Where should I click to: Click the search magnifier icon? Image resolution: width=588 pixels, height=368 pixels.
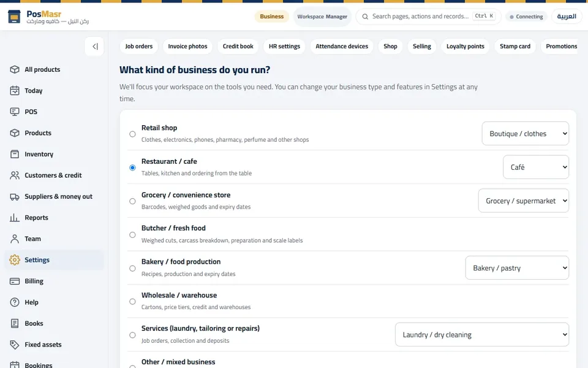tap(365, 17)
